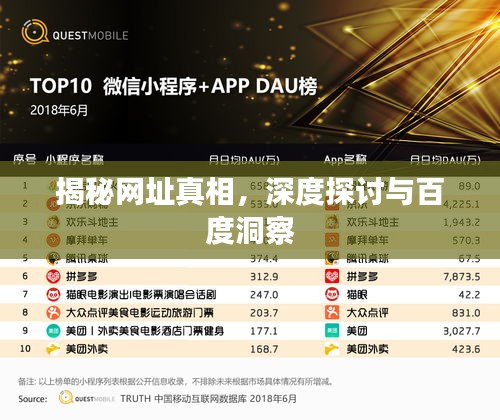Click the 拼多多 mini-program name text
Image resolution: width=500 pixels, height=420 pixels.
(82, 276)
